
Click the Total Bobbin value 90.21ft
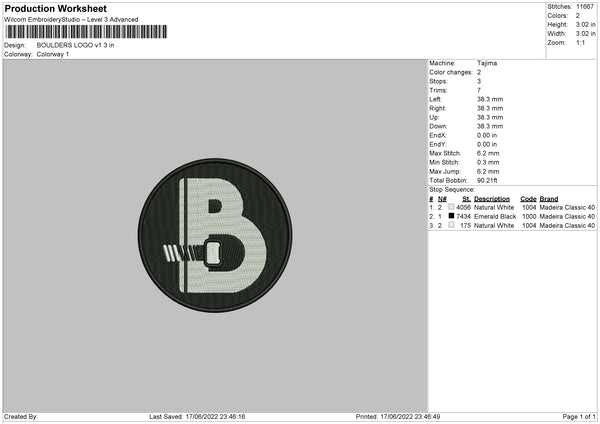[x=487, y=181]
